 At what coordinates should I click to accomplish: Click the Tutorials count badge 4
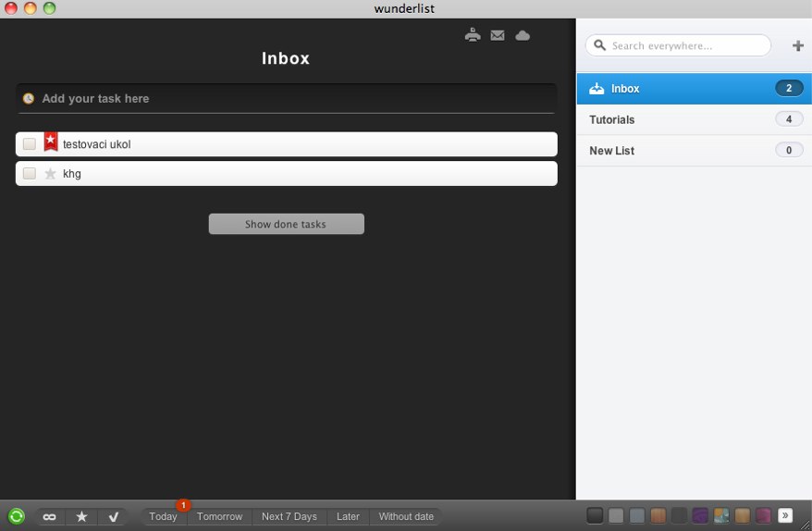789,119
